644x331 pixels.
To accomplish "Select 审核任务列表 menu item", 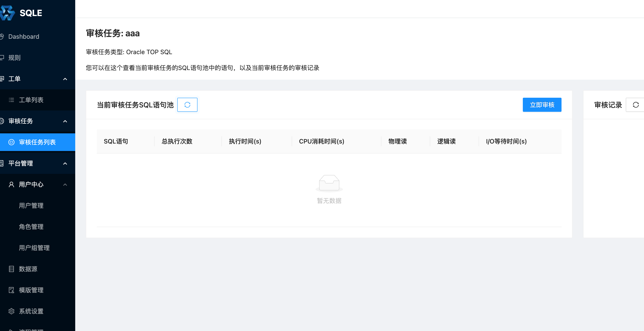I will [37, 142].
